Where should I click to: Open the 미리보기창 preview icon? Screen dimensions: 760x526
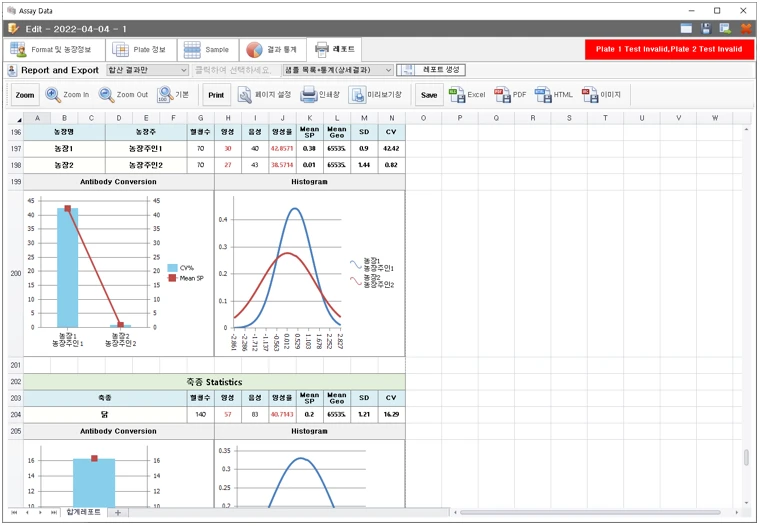(x=357, y=95)
